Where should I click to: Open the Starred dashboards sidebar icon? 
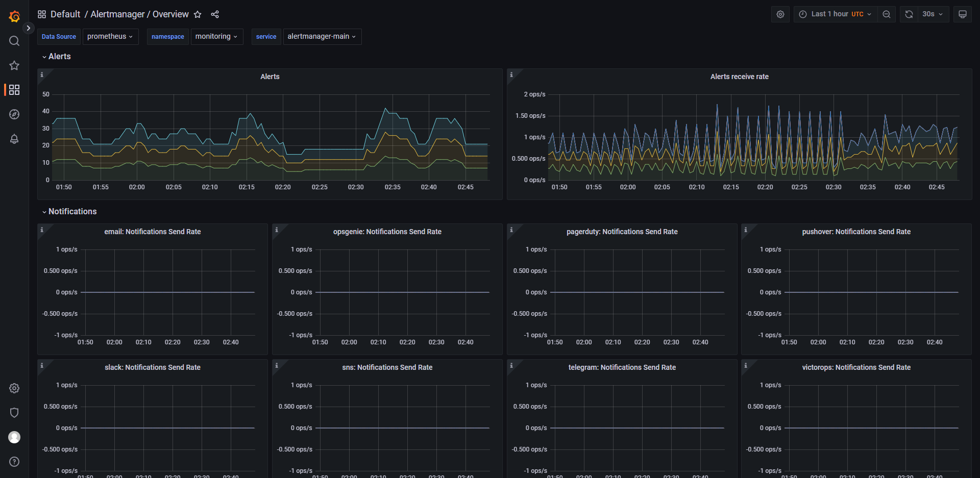14,65
